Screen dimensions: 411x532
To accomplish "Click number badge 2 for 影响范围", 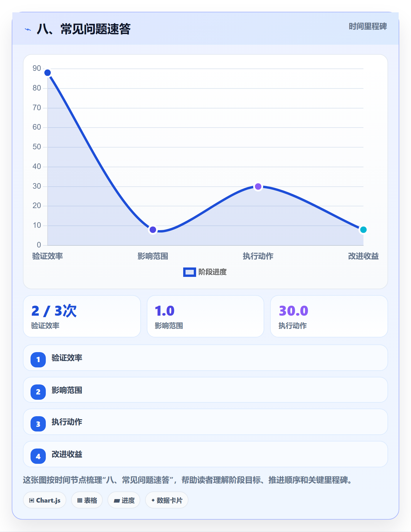I will click(38, 392).
